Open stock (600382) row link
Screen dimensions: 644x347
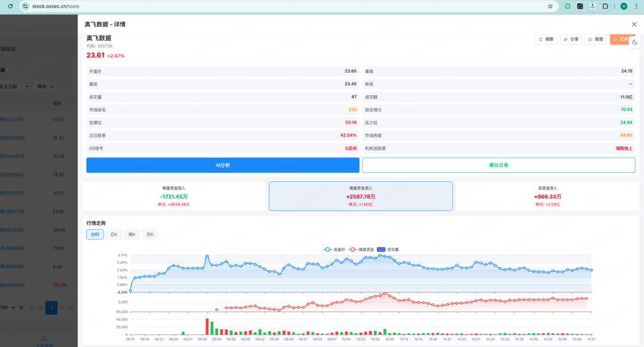(12, 266)
